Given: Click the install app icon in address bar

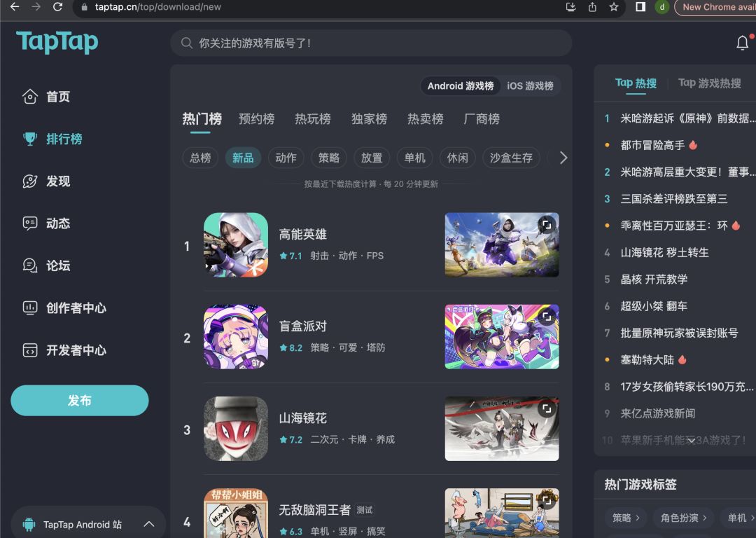Looking at the screenshot, I should point(571,7).
